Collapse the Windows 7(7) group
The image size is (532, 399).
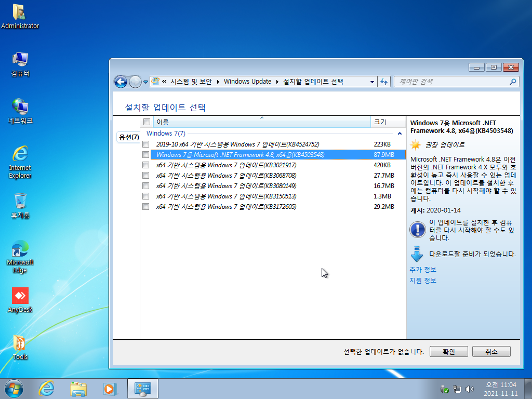(x=400, y=134)
